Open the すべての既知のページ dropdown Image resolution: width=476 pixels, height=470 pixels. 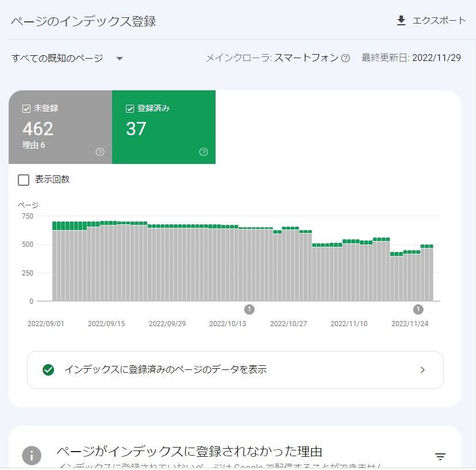point(57,58)
